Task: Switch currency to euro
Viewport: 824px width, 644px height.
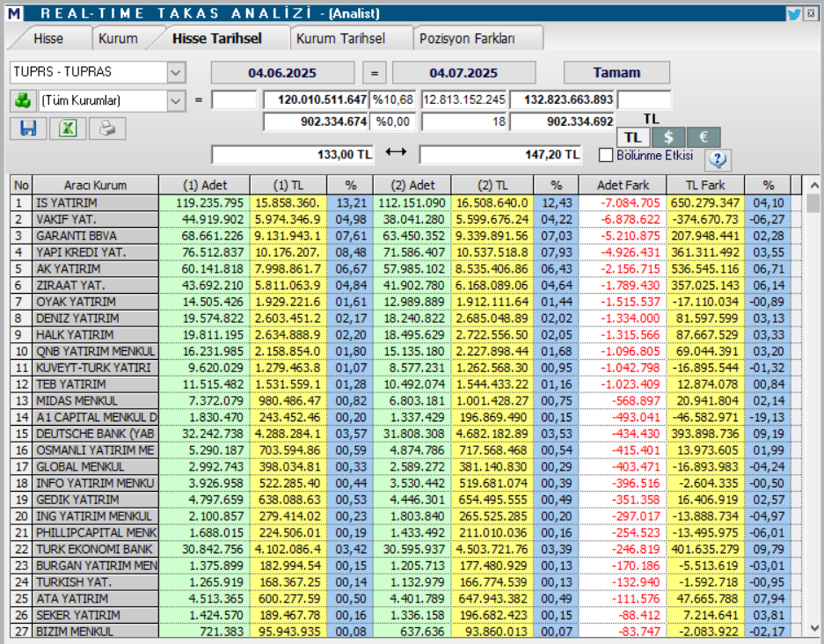Action: [704, 137]
